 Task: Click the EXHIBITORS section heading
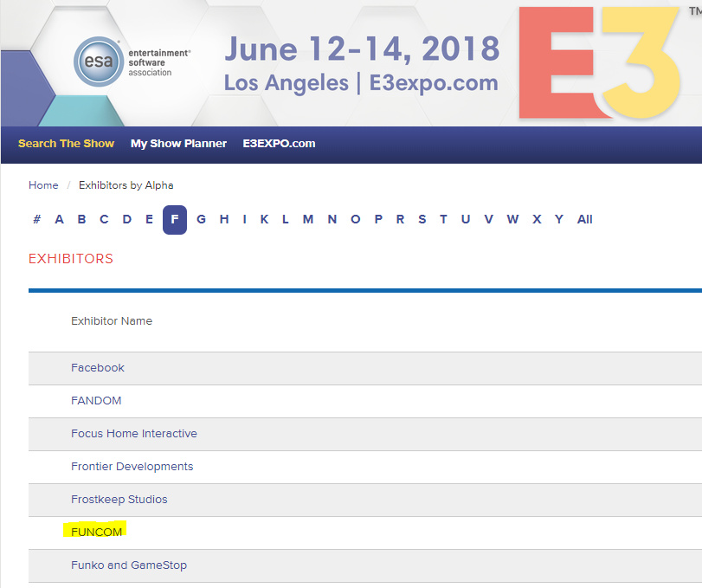(71, 259)
